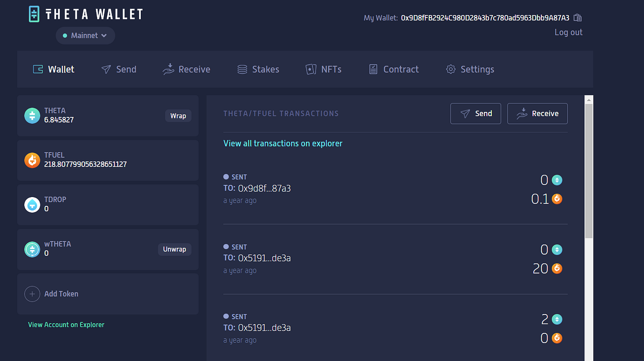Click the TFUEL icon below the 2 THETA amount

tap(557, 338)
